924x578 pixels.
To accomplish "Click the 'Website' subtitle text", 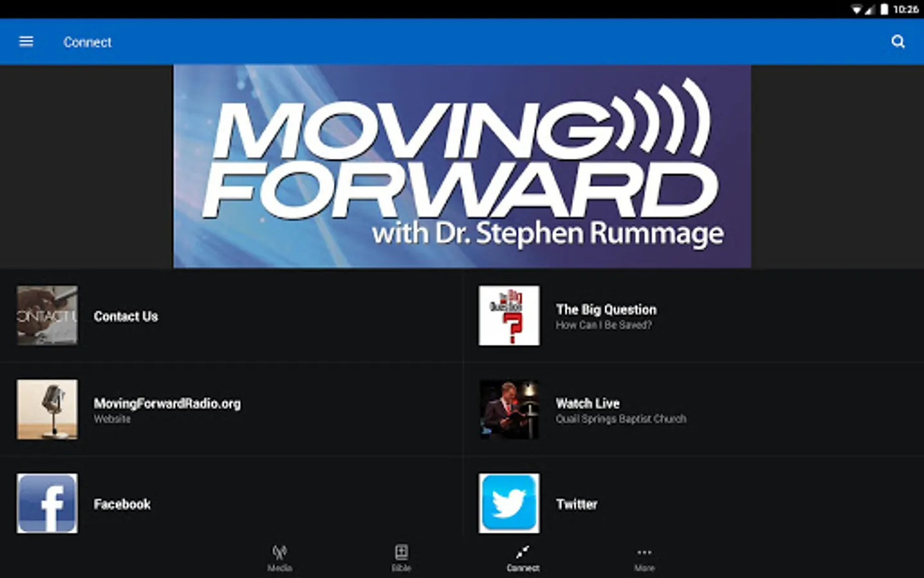I will click(x=112, y=419).
